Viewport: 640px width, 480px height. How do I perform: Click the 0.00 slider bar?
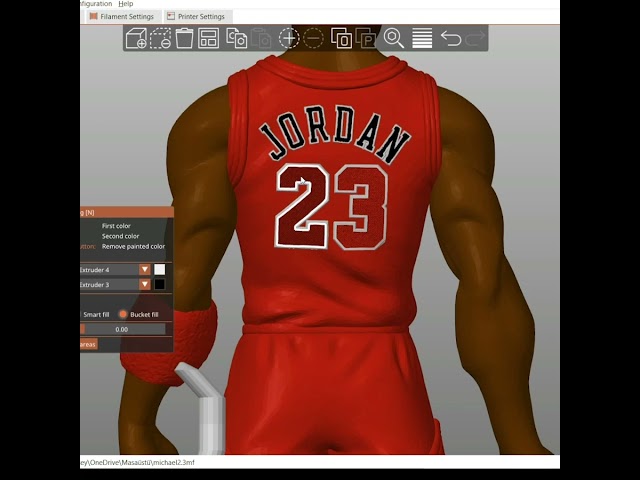click(123, 329)
